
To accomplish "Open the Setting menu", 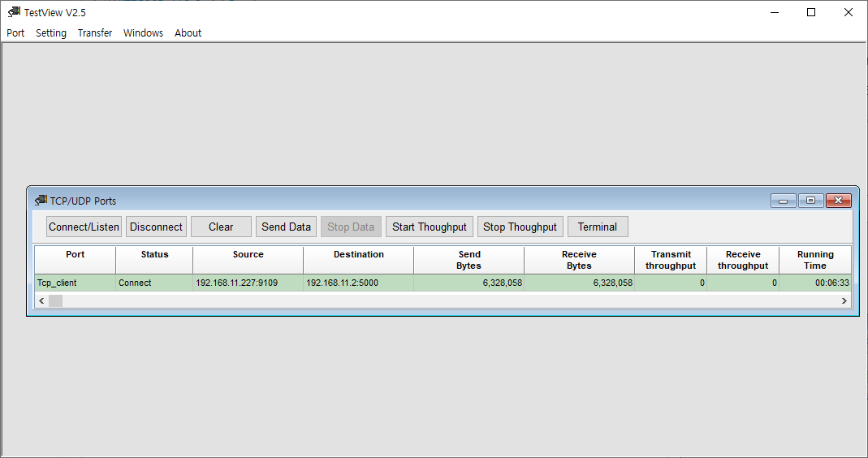I will click(x=51, y=32).
